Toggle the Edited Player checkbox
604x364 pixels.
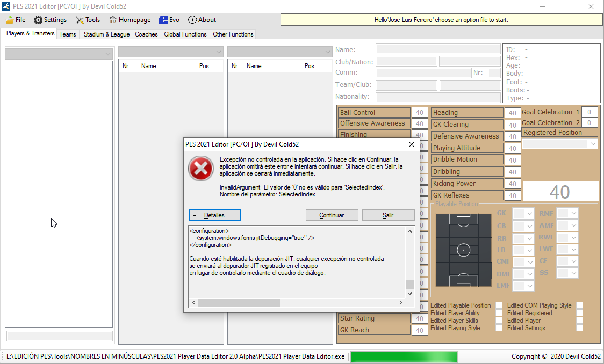(x=579, y=321)
